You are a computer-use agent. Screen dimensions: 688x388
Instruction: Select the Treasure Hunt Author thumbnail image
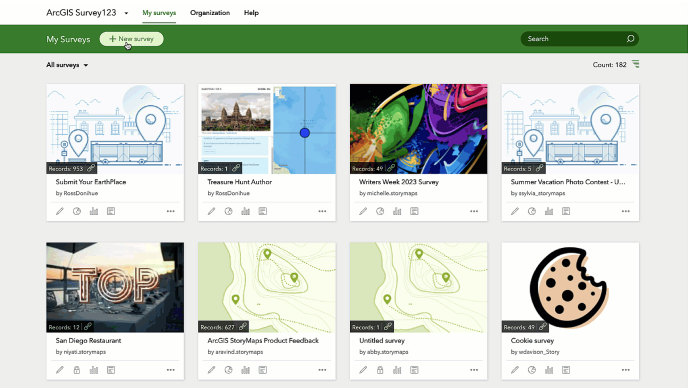(x=267, y=129)
